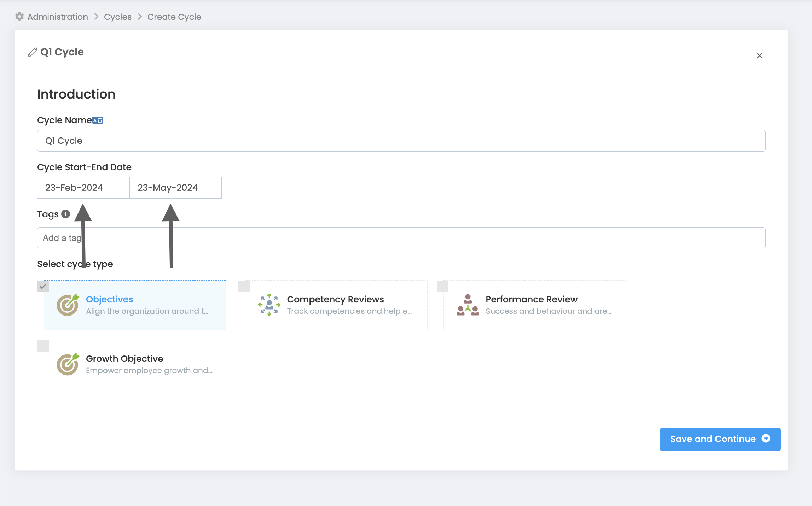
Task: Click the pencil edit icon beside Q1 Cycle title
Action: [32, 52]
